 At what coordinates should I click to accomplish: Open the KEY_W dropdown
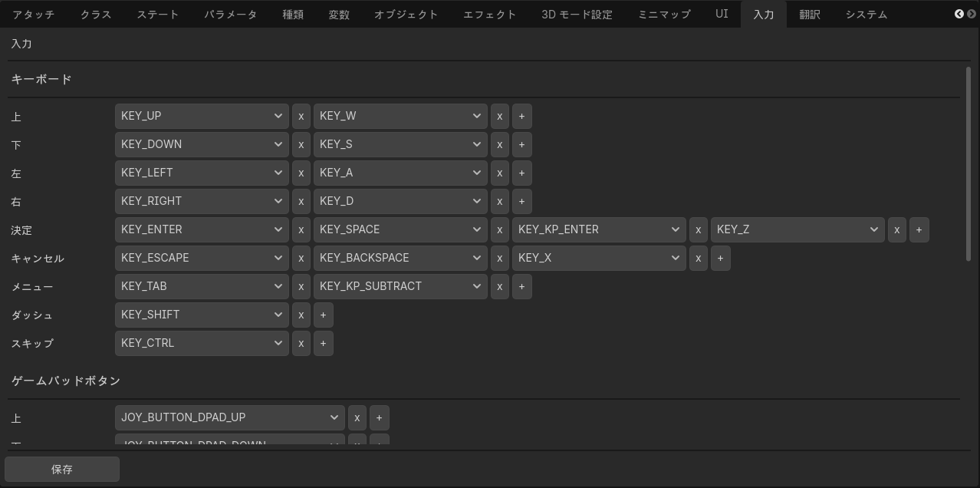[400, 116]
